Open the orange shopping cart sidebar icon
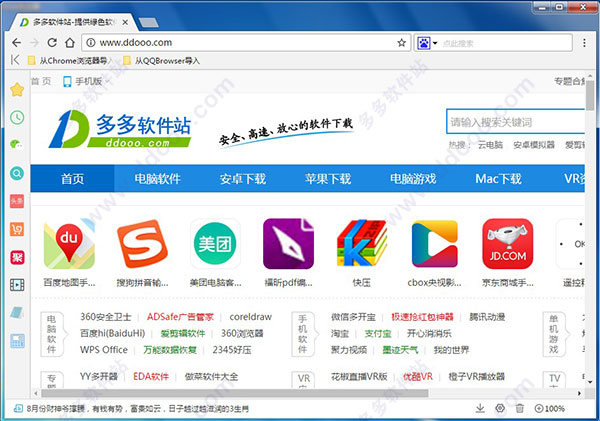Viewport: 600px width, 421px height. [x=17, y=229]
